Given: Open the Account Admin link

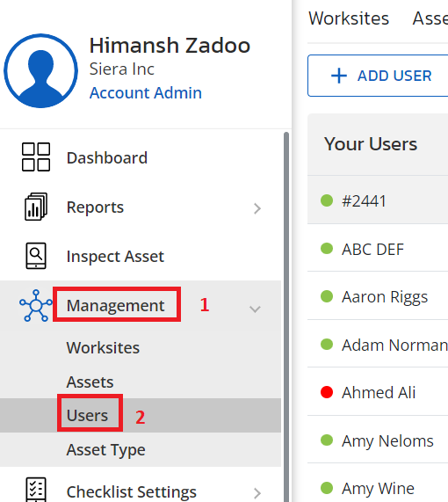Looking at the screenshot, I should click(x=146, y=93).
